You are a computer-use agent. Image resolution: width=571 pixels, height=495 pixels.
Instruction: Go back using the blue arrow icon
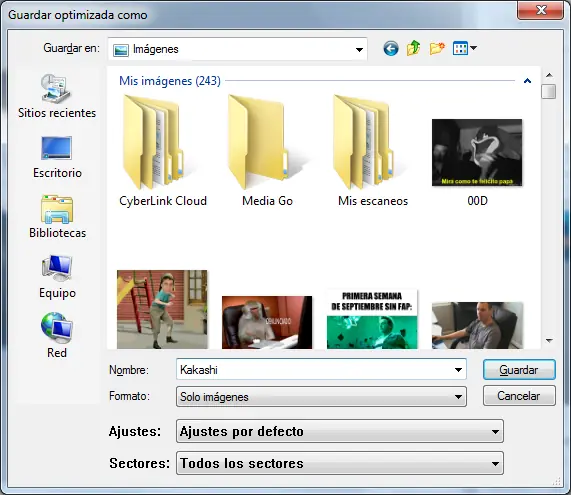(391, 48)
